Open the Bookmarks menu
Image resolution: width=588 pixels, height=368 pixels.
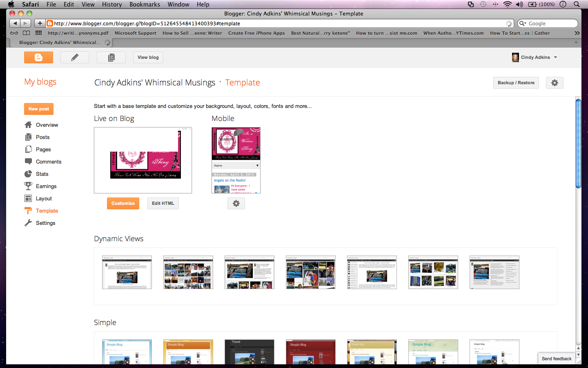(145, 4)
